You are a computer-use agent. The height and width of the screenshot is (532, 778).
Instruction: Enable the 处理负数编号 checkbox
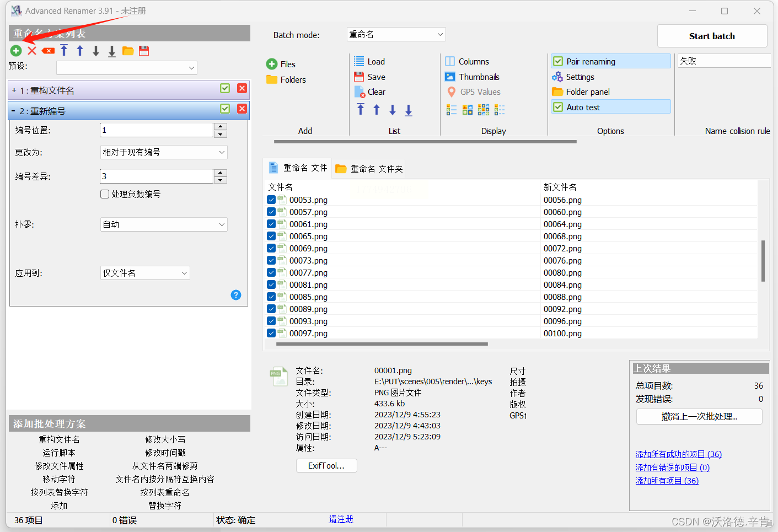click(105, 194)
